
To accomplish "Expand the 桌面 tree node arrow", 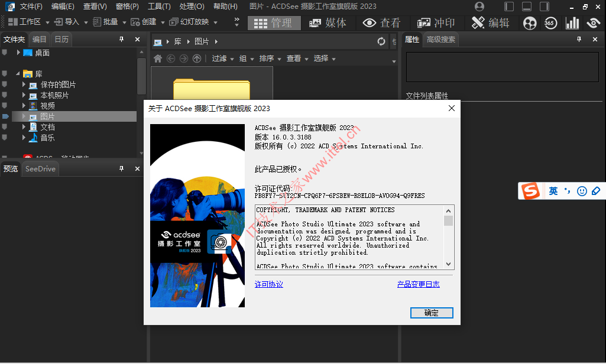I will tap(18, 52).
